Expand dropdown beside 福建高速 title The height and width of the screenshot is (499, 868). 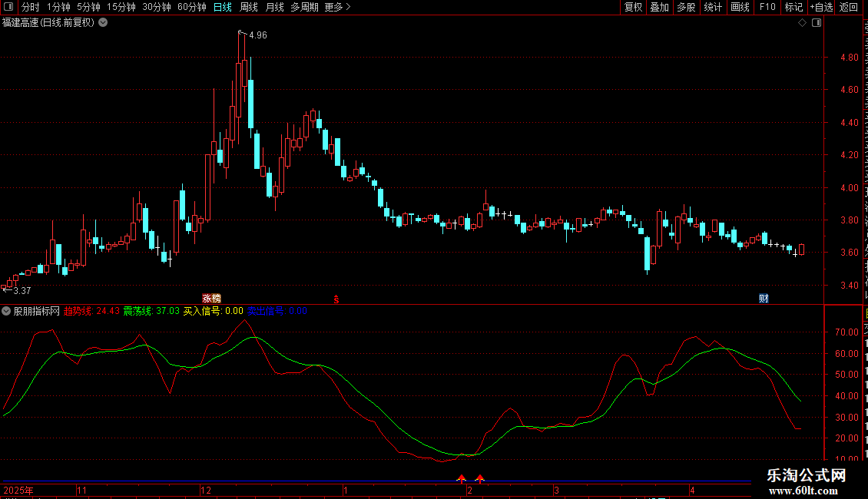click(103, 23)
